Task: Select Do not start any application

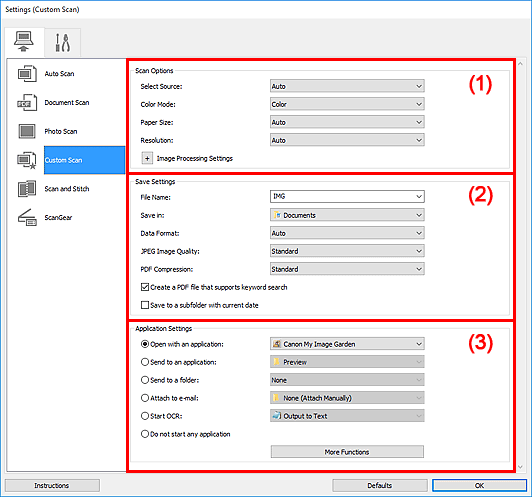Action: (145, 434)
